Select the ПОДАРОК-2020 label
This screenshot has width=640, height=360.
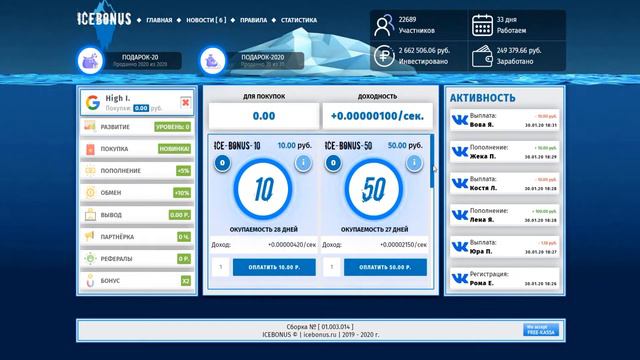click(262, 57)
